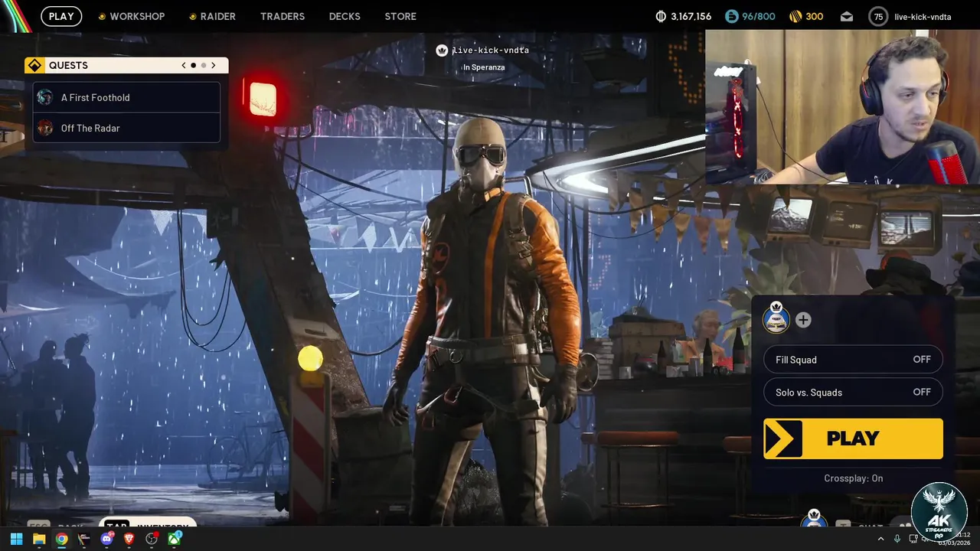Image resolution: width=980 pixels, height=551 pixels.
Task: Click the In Speranza location label
Action: click(484, 67)
